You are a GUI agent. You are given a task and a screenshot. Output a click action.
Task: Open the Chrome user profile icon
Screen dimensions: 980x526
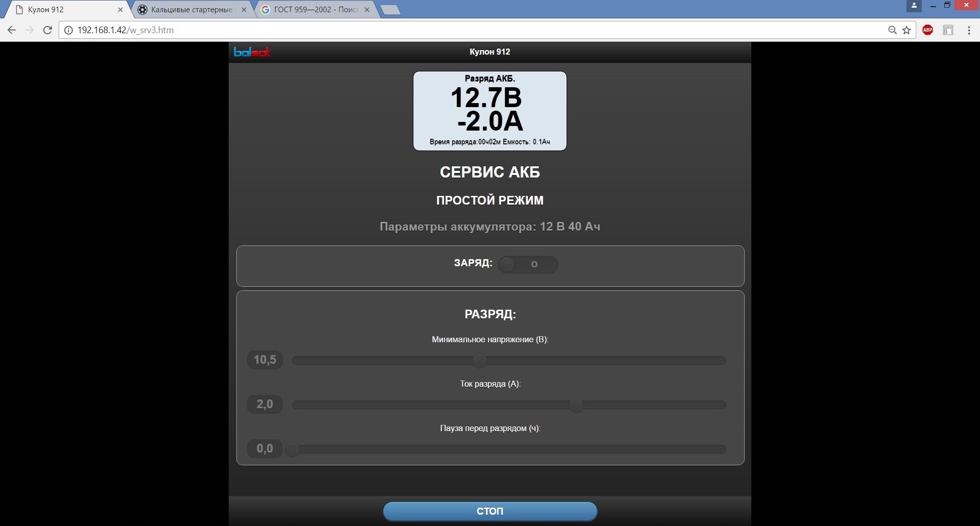point(914,6)
